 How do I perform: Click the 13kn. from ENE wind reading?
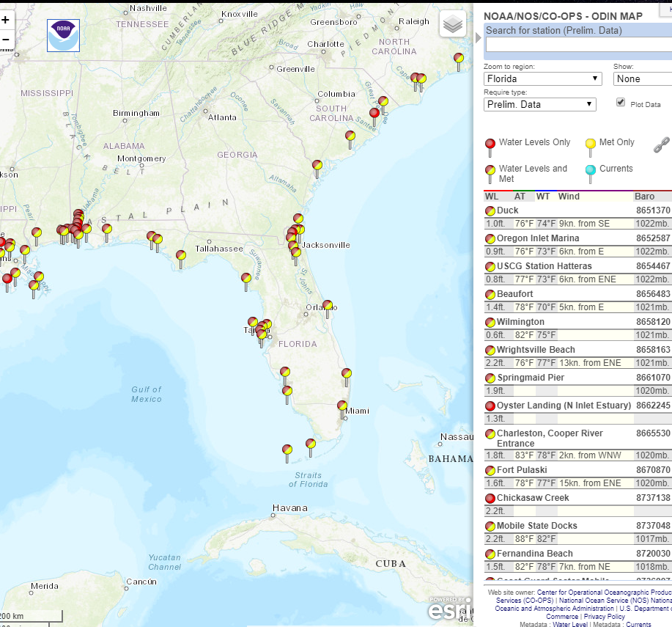coord(590,363)
